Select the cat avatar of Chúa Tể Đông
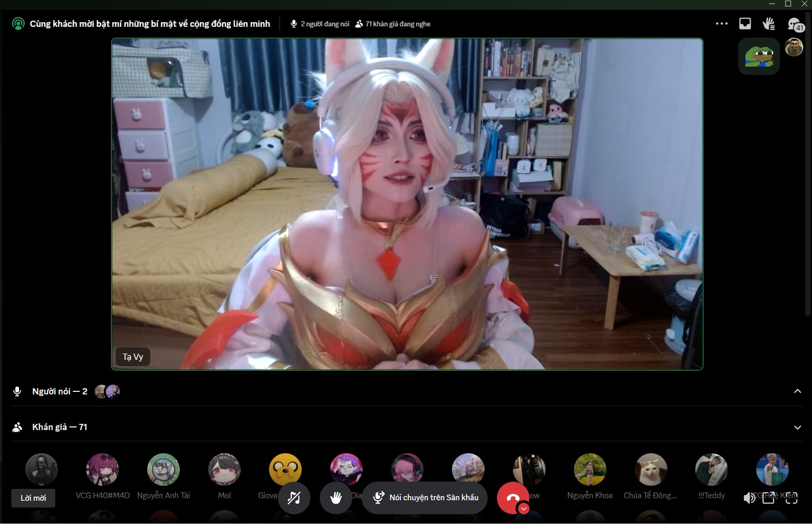Viewport: 812px width, 524px height. point(651,469)
